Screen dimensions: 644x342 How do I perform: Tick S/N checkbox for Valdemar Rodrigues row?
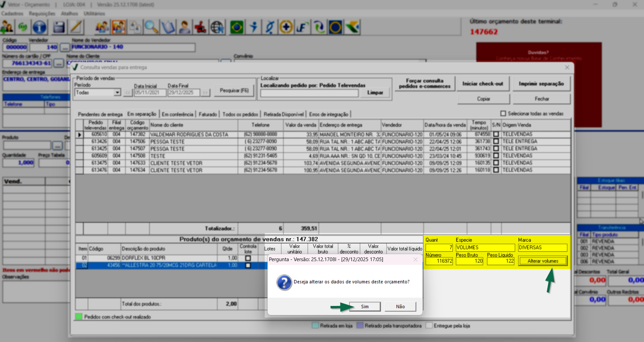click(x=496, y=134)
